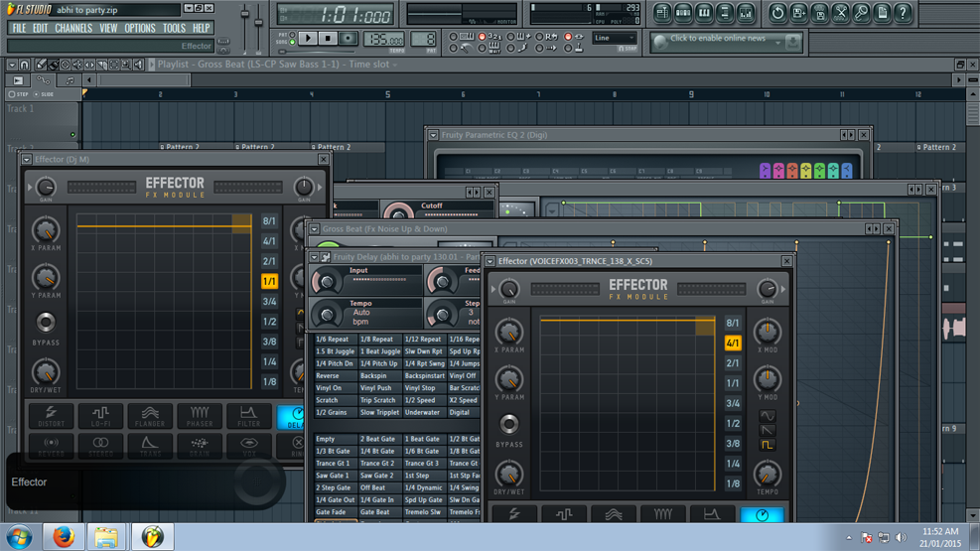Open the mixer view button
The height and width of the screenshot is (551, 980).
tap(745, 13)
